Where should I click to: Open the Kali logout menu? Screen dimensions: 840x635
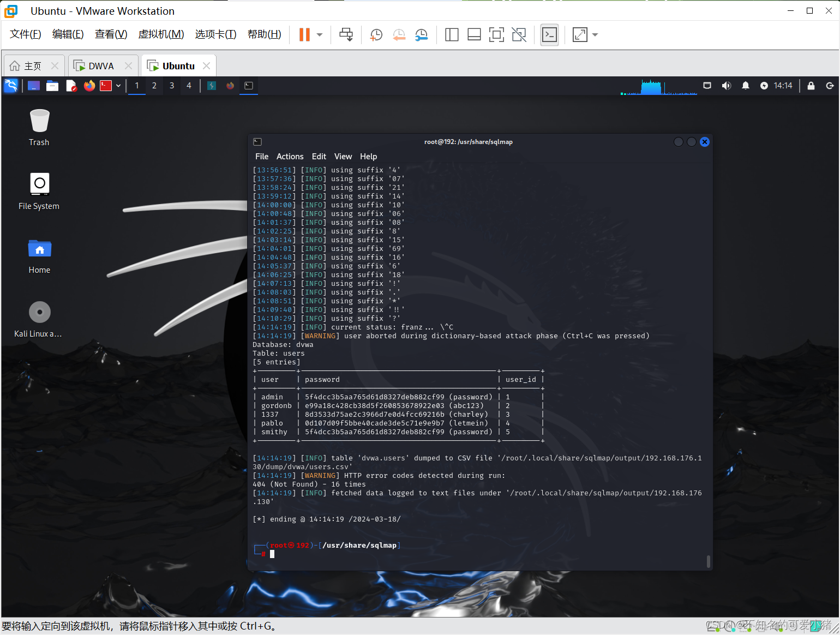(830, 86)
